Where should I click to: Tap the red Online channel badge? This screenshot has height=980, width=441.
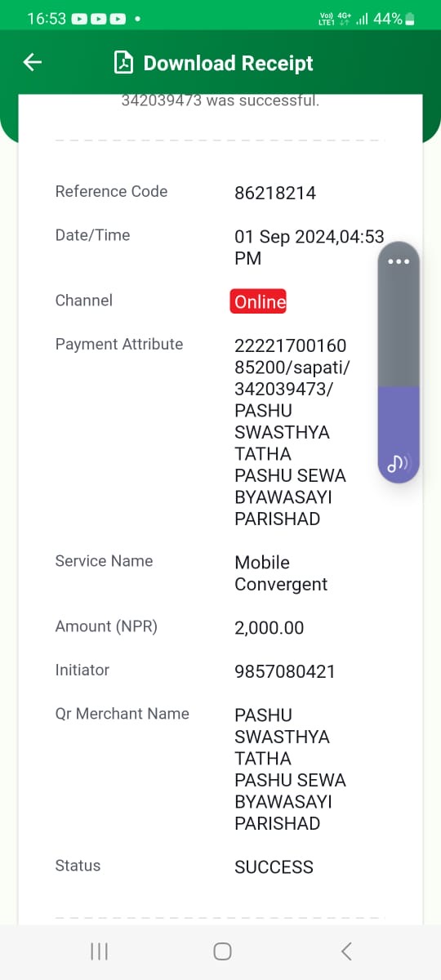pos(258,301)
